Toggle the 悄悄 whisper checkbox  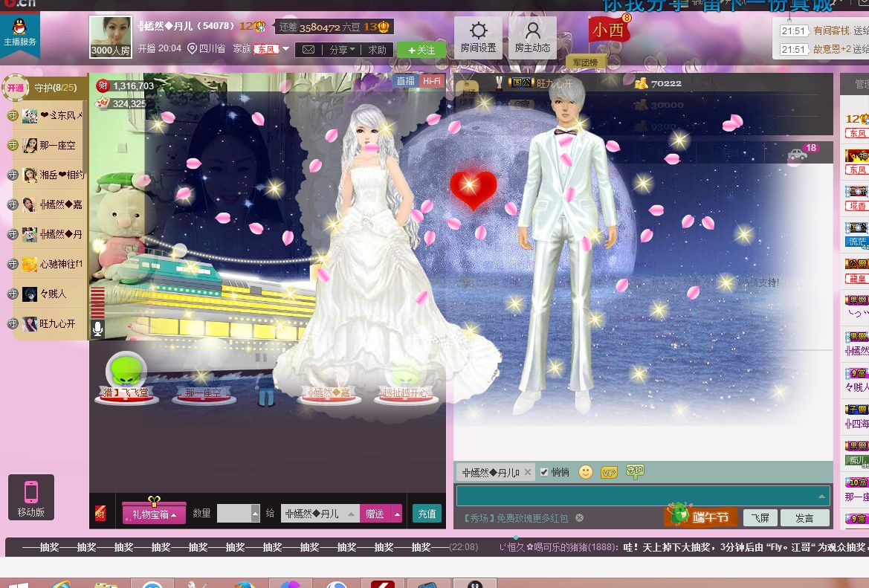point(544,472)
